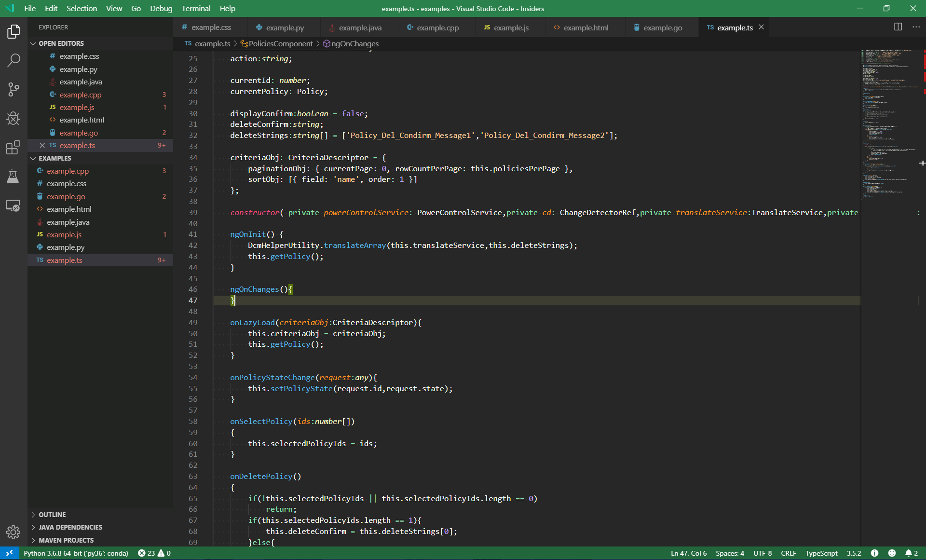The image size is (926, 560).
Task: Select the Python 3.6.8 interpreter status
Action: [76, 553]
